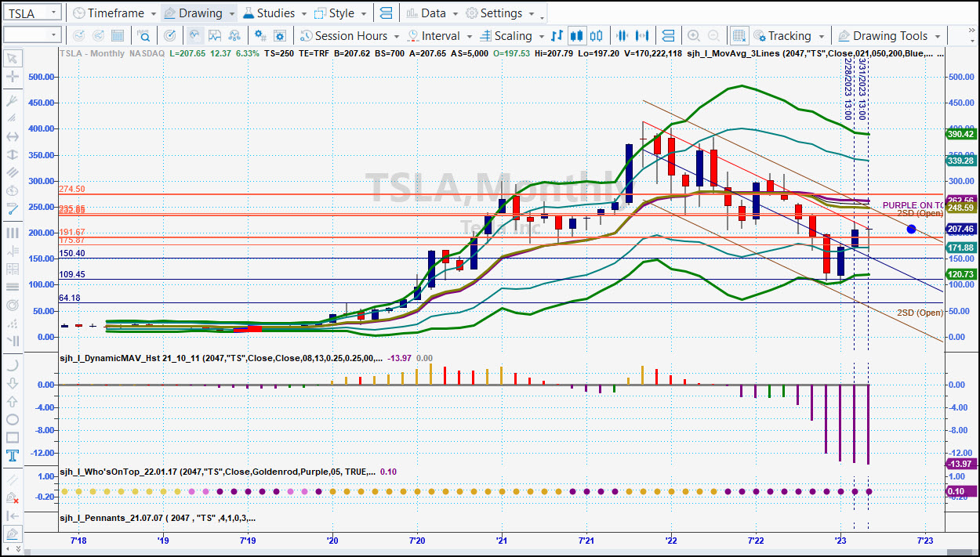Click the window settings gear icon

[x=280, y=35]
